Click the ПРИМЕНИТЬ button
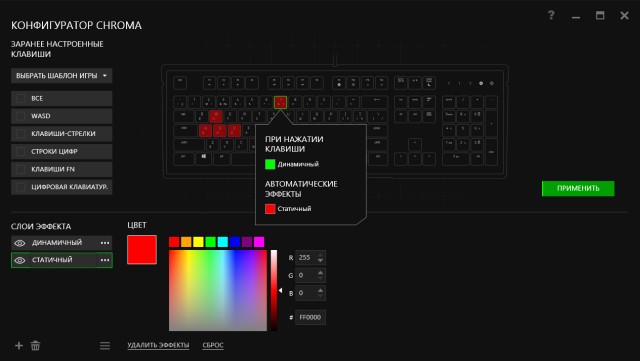The image size is (640, 361). point(578,188)
